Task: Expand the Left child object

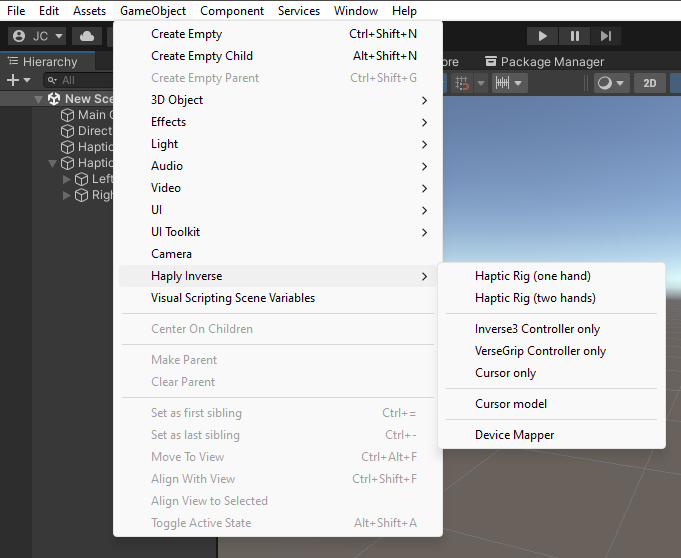Action: pyautogui.click(x=66, y=179)
